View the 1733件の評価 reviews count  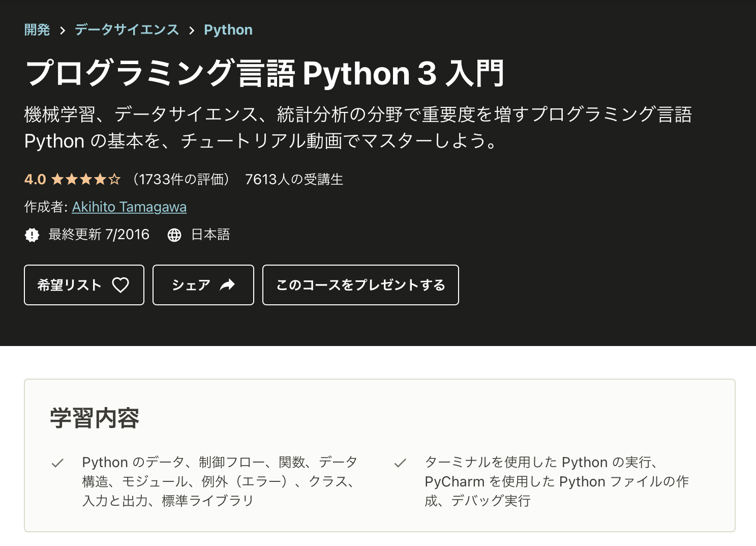click(181, 180)
